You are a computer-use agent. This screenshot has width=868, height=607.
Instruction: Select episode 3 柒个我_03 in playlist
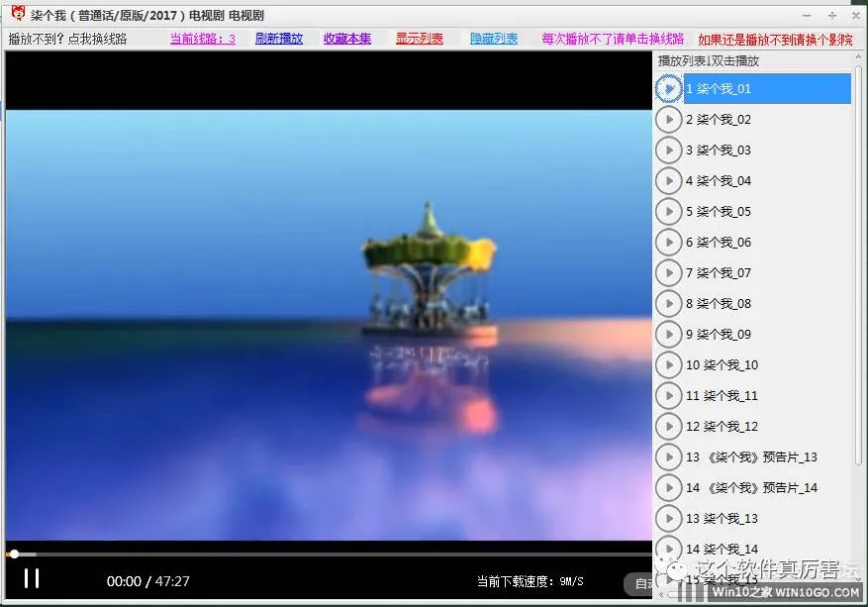(718, 151)
